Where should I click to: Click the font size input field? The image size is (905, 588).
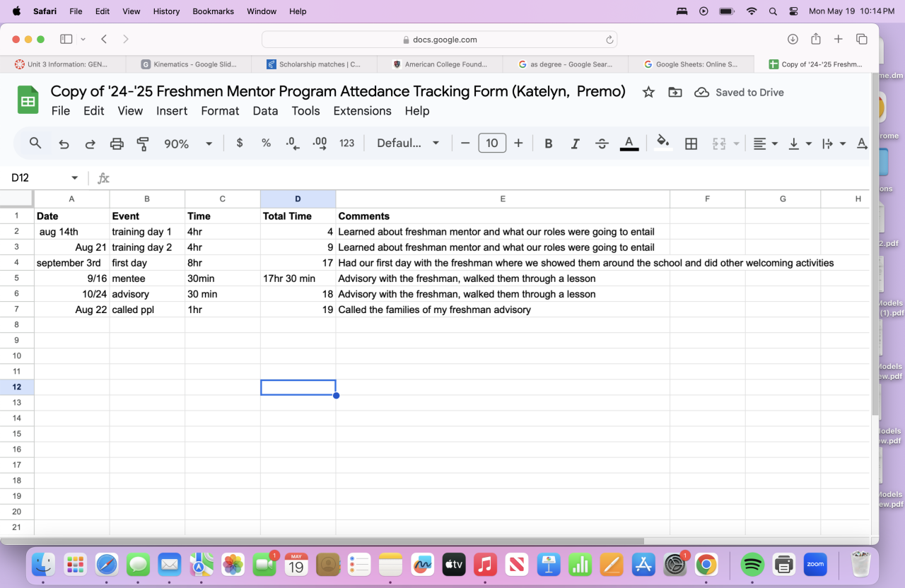(492, 143)
